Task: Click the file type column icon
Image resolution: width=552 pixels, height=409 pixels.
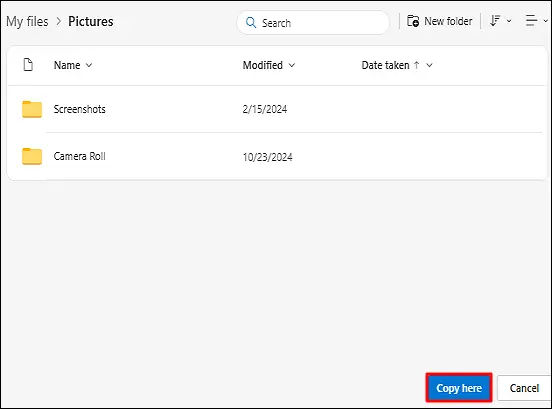Action: pyautogui.click(x=28, y=65)
